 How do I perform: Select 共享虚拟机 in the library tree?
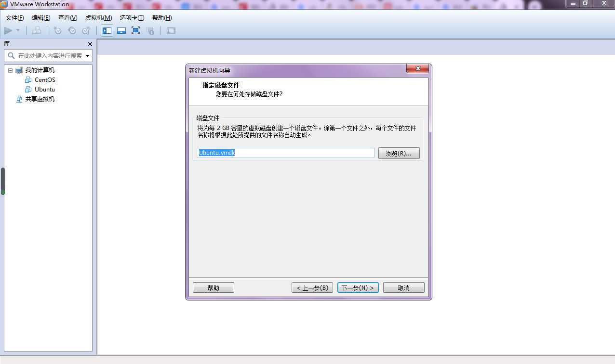[x=40, y=99]
